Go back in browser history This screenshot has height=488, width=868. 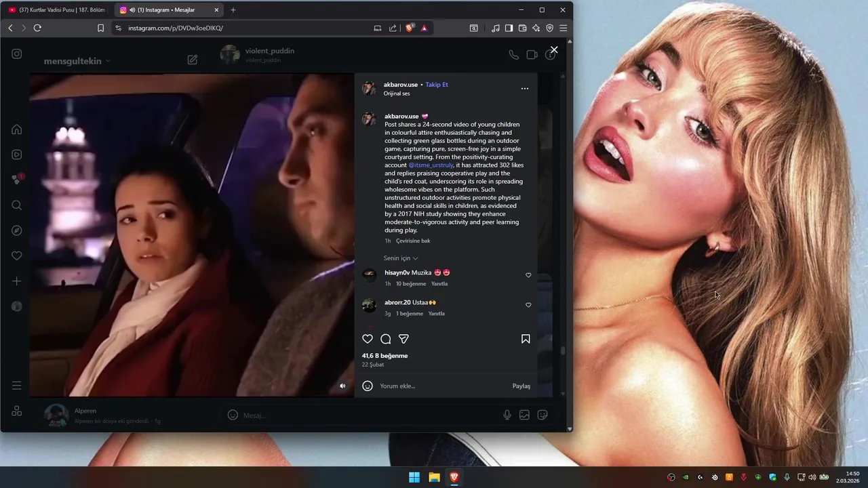(x=10, y=28)
